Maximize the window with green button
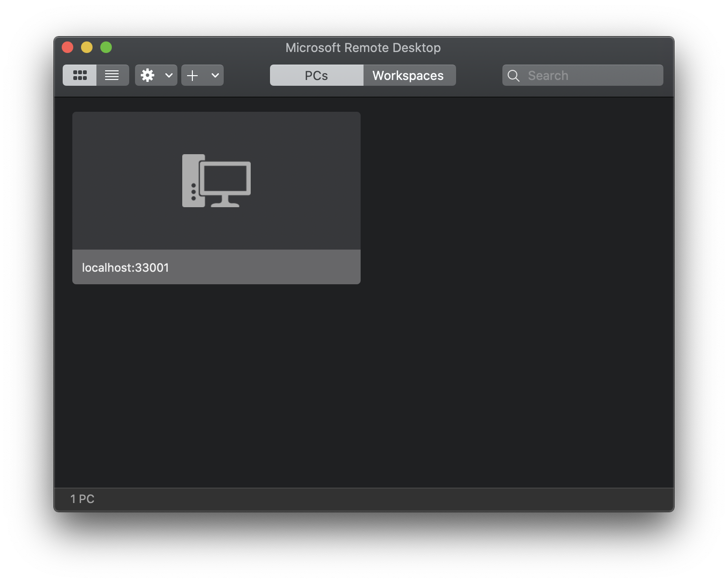 106,47
